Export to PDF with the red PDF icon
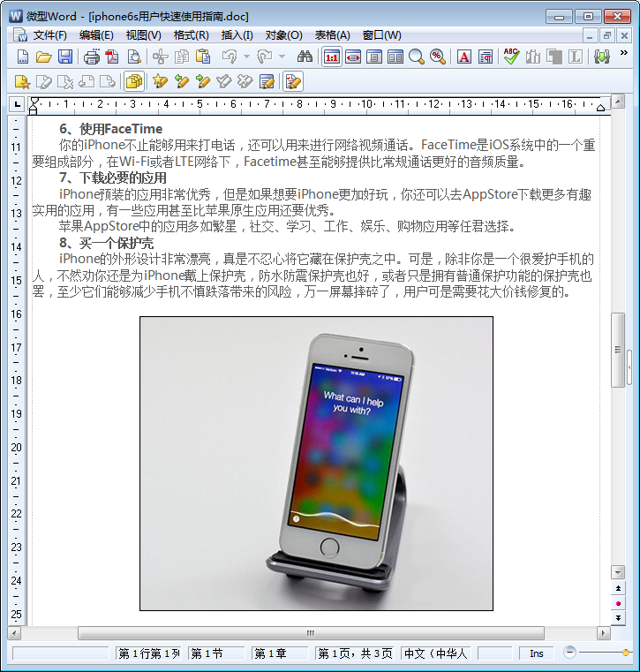640x672 pixels. (112, 57)
